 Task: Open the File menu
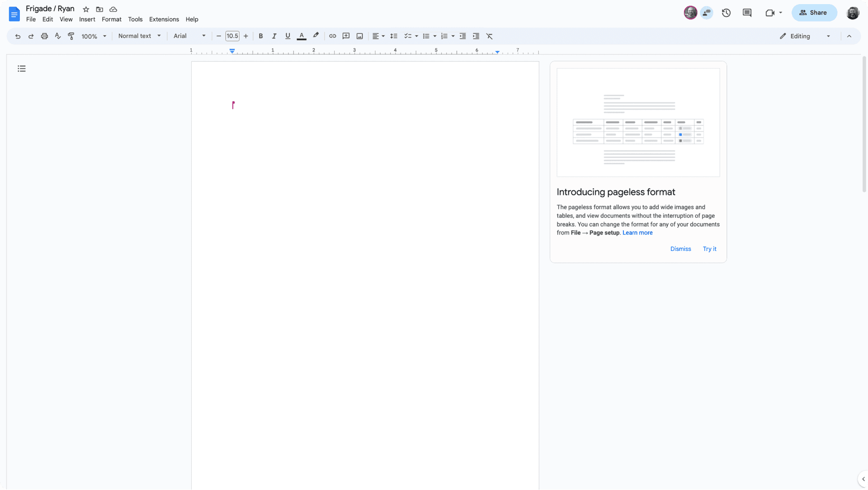click(x=31, y=19)
